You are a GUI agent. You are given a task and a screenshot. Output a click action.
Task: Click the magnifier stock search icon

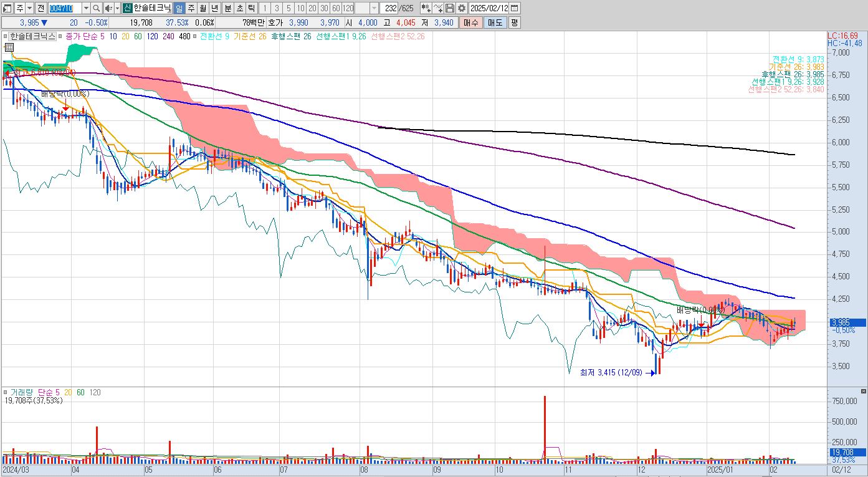pyautogui.click(x=97, y=8)
